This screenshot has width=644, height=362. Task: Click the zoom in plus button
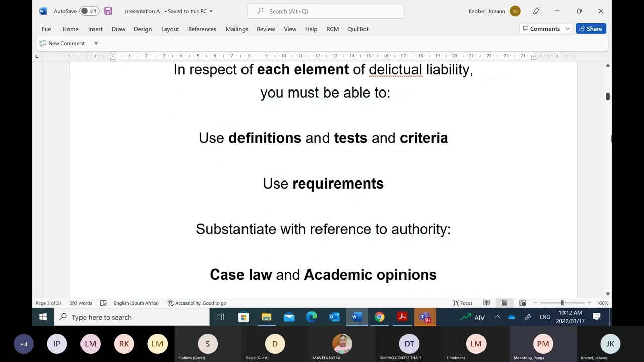[x=589, y=303]
